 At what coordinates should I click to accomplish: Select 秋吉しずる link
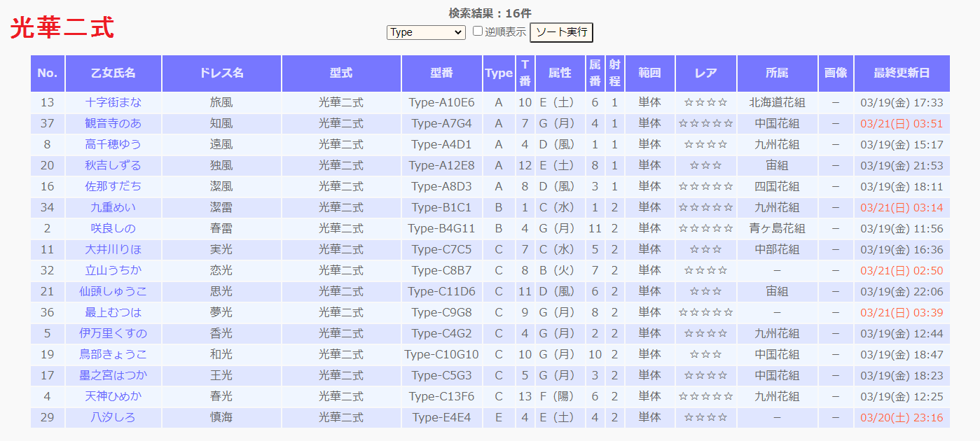(x=113, y=165)
